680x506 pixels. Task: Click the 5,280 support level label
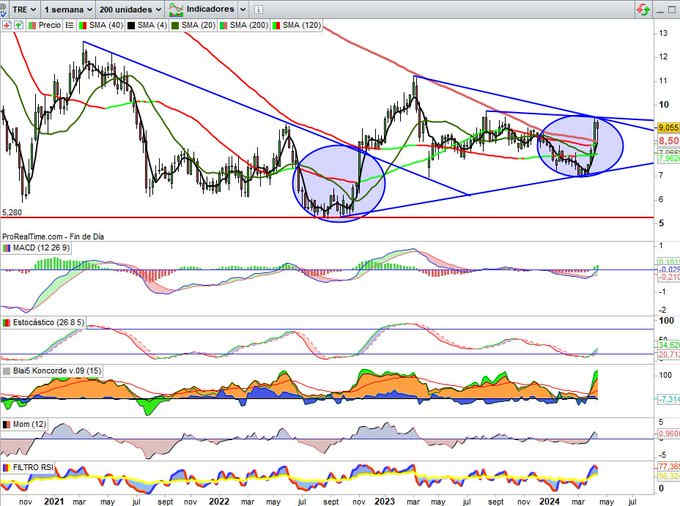click(12, 212)
